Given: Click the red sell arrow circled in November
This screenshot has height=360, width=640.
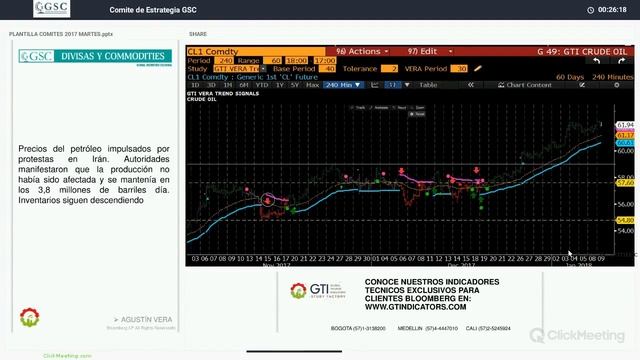Looking at the screenshot, I should coord(267,200).
